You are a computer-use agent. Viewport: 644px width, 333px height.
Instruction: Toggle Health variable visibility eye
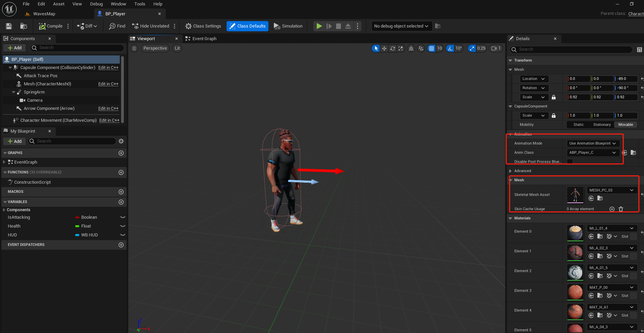[x=123, y=226]
